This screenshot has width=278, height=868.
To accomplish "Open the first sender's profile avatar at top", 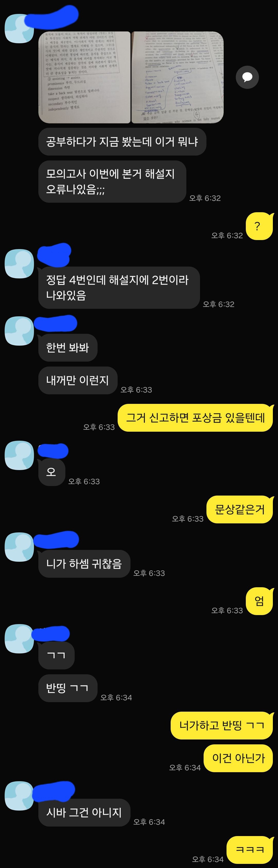I will pyautogui.click(x=19, y=28).
